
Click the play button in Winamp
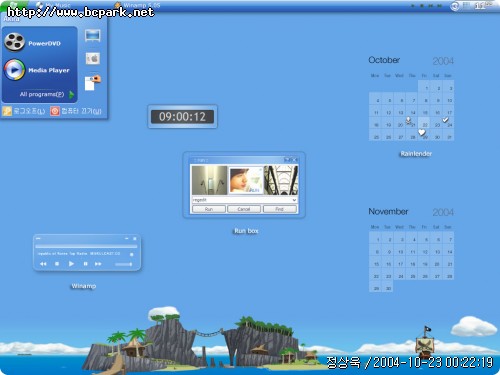(x=71, y=264)
